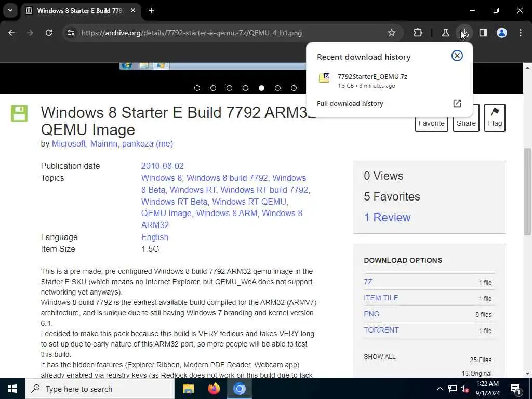The width and height of the screenshot is (532, 399).
Task: Open the Windows 8 build 7792 topic
Action: pos(227,178)
